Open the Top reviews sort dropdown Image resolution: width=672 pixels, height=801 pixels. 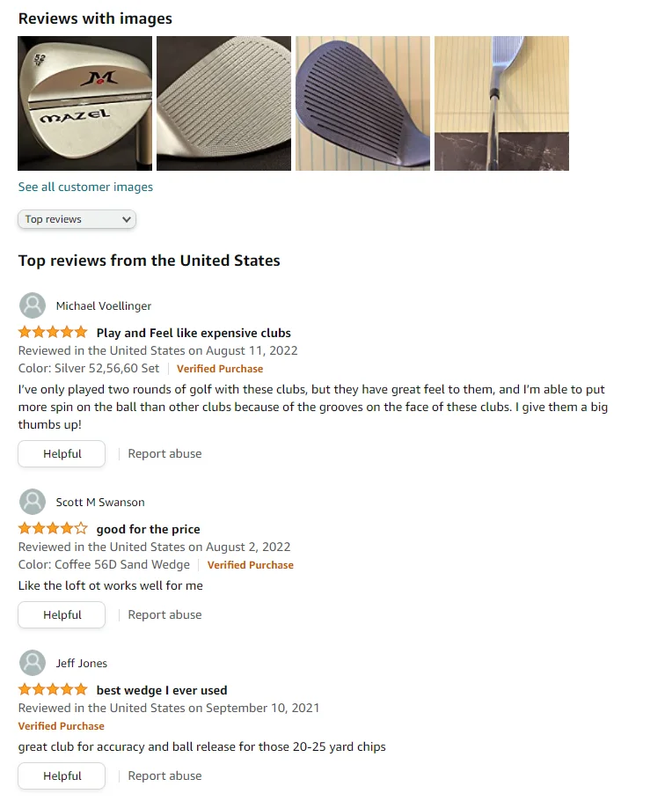coord(77,219)
